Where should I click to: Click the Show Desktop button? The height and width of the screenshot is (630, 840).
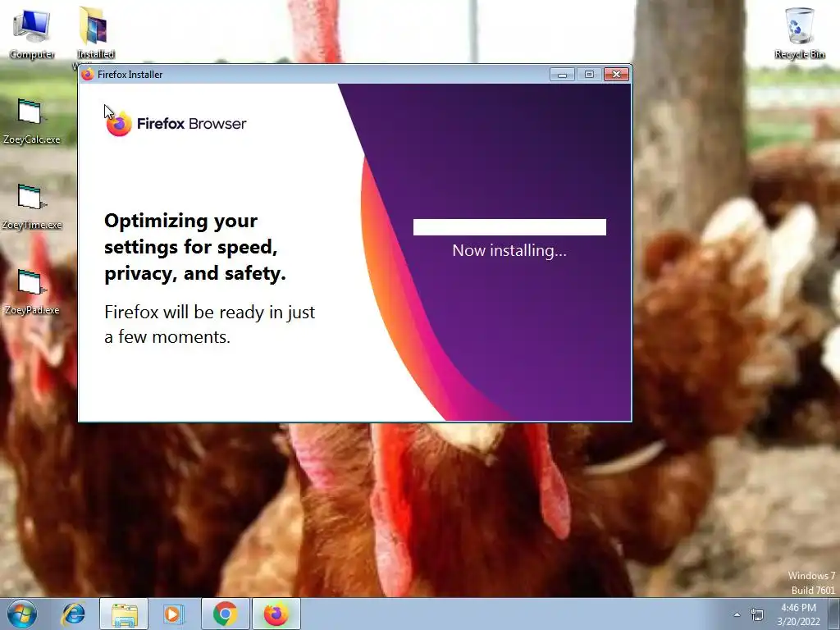tap(834, 614)
